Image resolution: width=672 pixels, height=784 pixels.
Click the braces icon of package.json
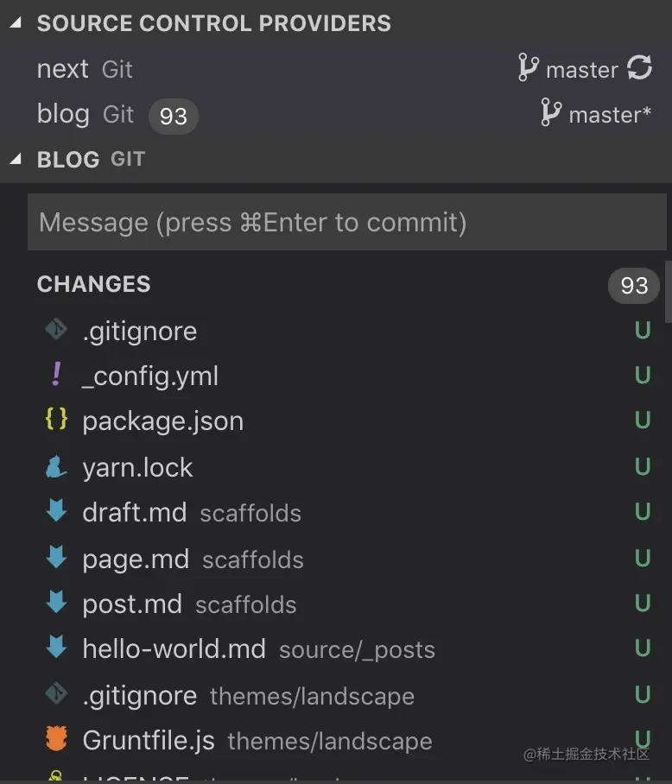(56, 420)
